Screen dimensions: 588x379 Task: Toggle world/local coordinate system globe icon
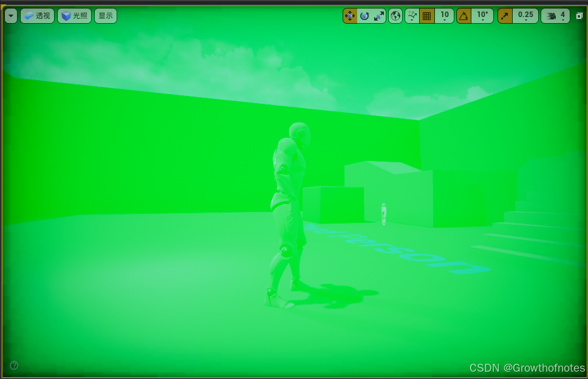(395, 16)
